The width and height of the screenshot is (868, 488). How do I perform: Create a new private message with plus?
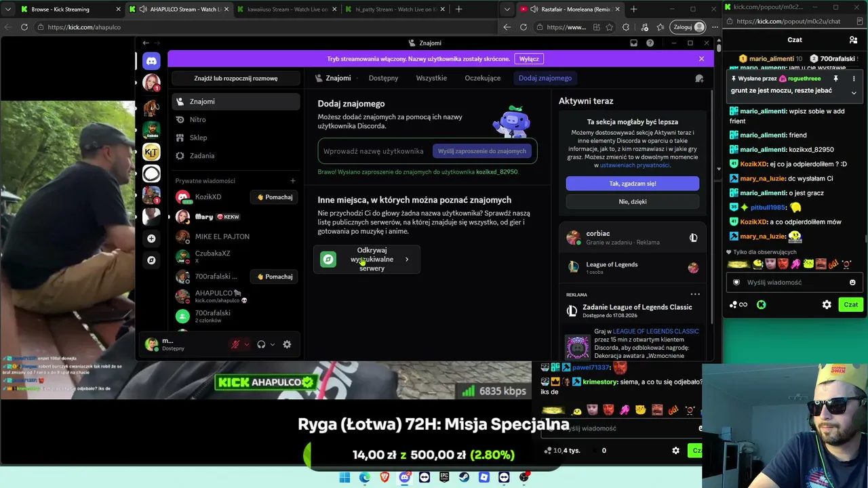[x=293, y=181]
